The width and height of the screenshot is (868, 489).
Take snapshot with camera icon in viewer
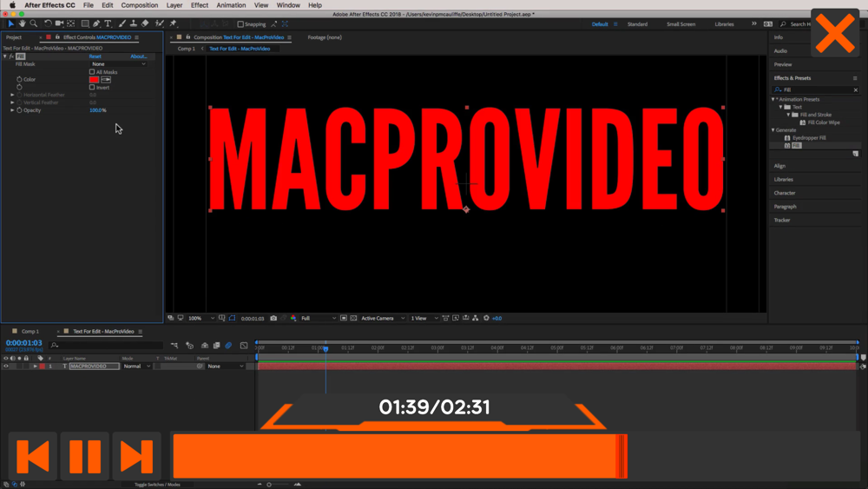[273, 319]
